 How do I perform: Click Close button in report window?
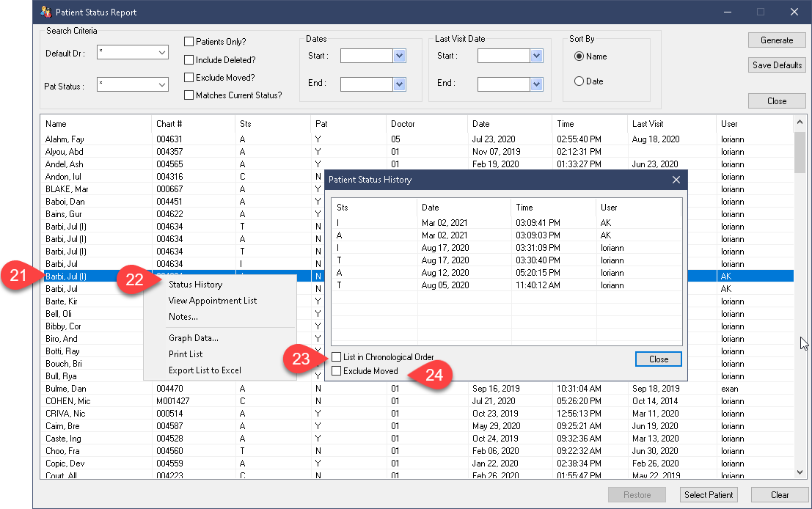tap(777, 101)
